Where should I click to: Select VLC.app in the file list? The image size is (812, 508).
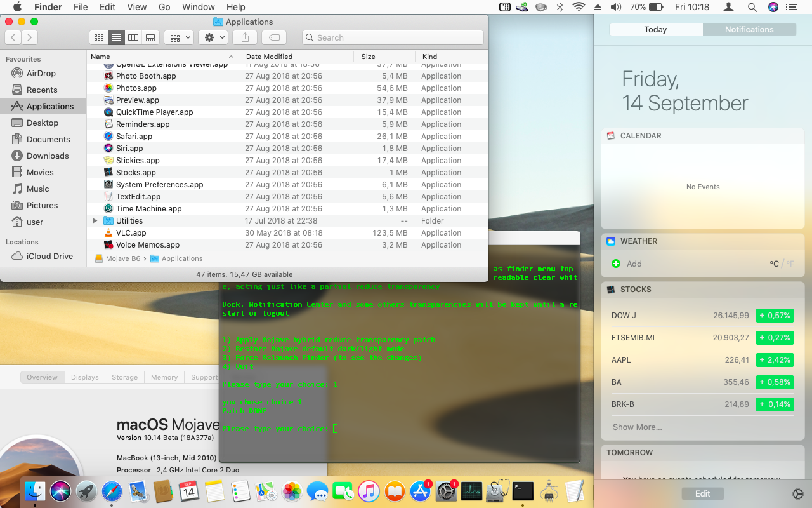pos(287,233)
